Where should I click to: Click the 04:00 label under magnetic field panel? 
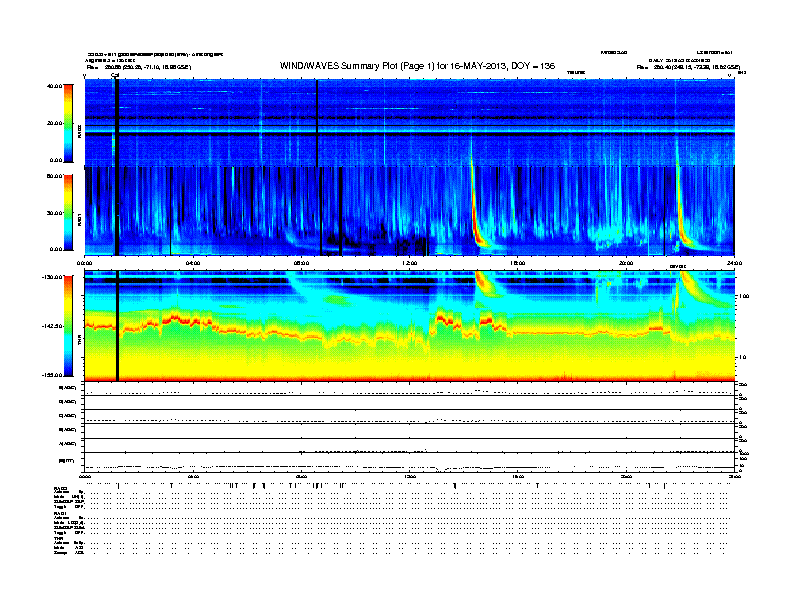point(193,476)
